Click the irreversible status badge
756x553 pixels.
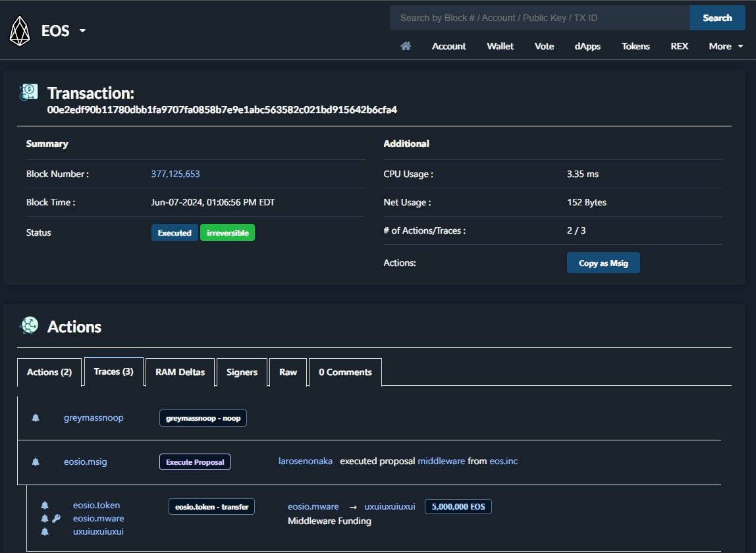tap(228, 232)
